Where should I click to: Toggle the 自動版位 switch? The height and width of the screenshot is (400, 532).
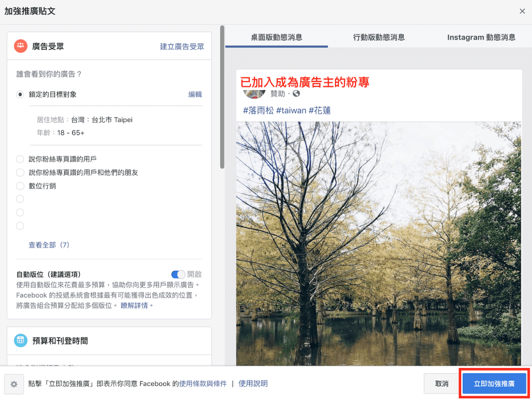tap(178, 274)
